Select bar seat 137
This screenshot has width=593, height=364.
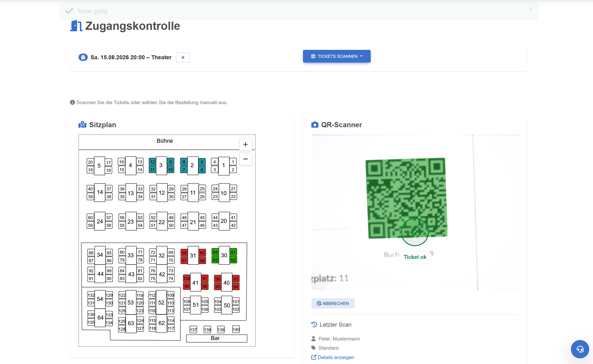pyautogui.click(x=193, y=330)
